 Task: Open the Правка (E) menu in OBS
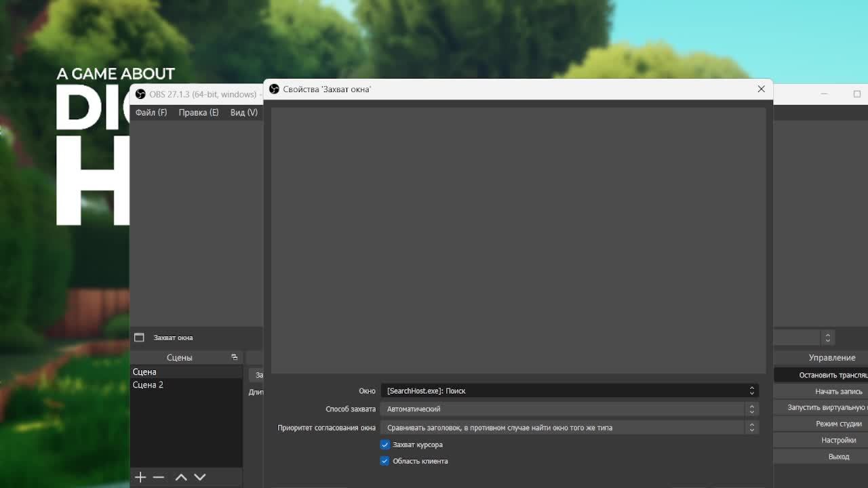[199, 113]
